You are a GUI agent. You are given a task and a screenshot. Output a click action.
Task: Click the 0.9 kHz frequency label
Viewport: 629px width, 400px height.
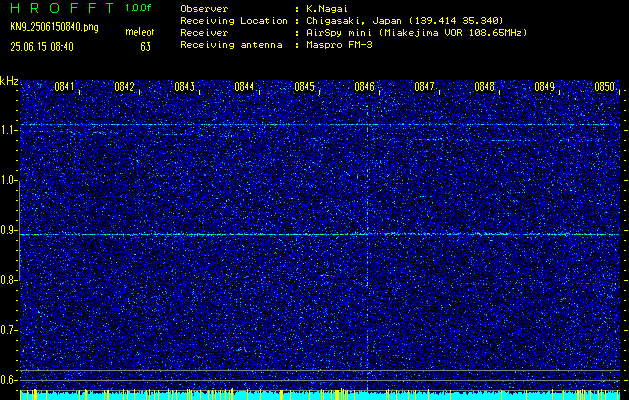pos(8,230)
